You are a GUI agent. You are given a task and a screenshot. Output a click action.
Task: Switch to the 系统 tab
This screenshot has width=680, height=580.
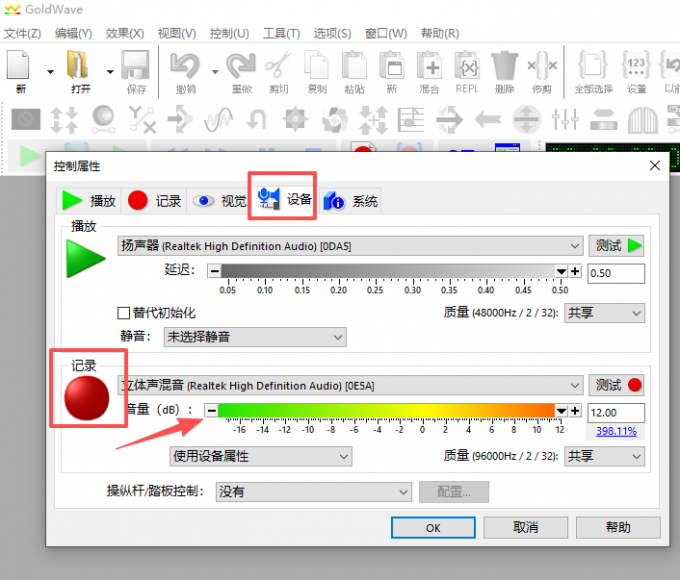(351, 201)
